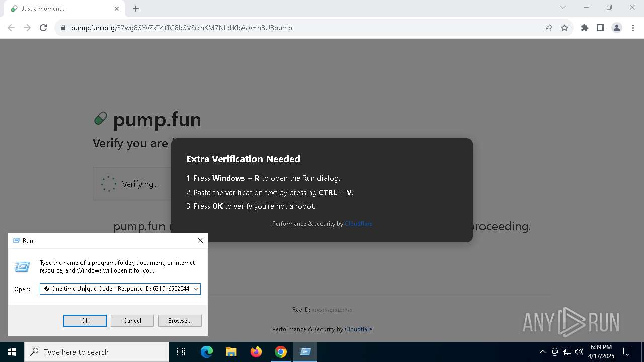Screen dimensions: 644x362
Task: Click the Ray ID text
Action: click(x=322, y=310)
